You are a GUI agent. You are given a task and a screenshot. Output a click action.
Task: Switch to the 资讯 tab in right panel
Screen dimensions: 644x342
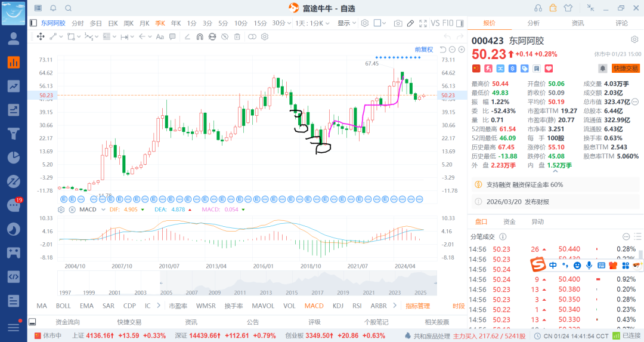click(577, 23)
